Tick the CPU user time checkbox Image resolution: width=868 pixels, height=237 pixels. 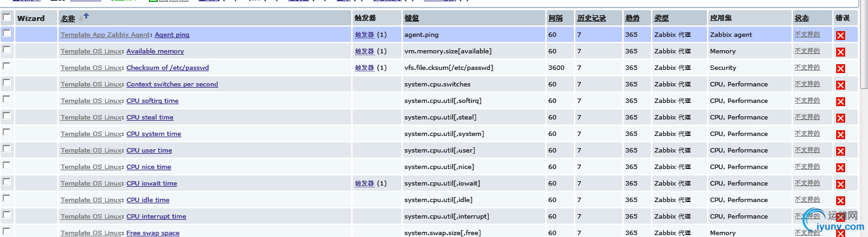6,149
